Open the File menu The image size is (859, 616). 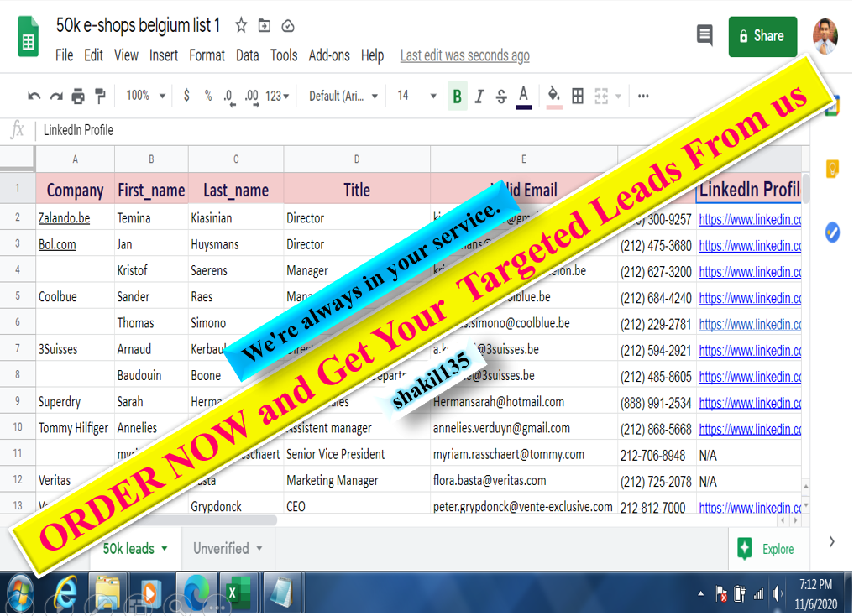pyautogui.click(x=64, y=55)
